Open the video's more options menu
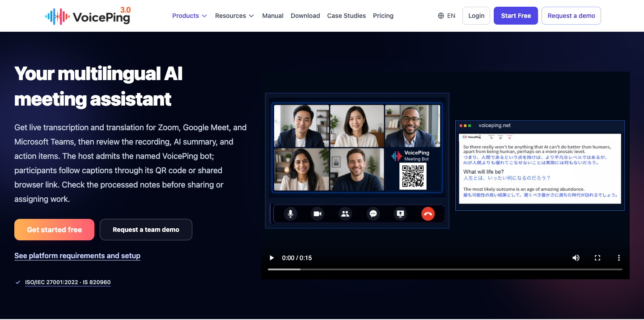This screenshot has height=320, width=644. point(619,258)
